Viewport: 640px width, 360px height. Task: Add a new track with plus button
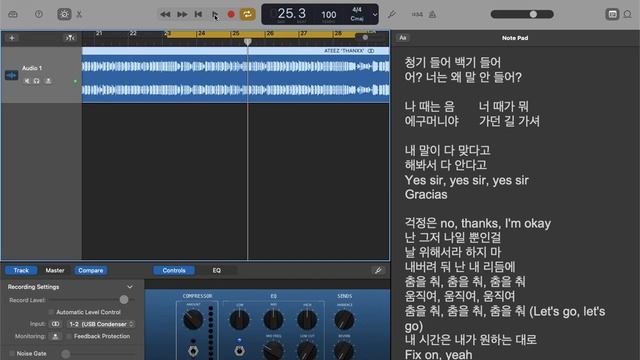click(x=12, y=38)
